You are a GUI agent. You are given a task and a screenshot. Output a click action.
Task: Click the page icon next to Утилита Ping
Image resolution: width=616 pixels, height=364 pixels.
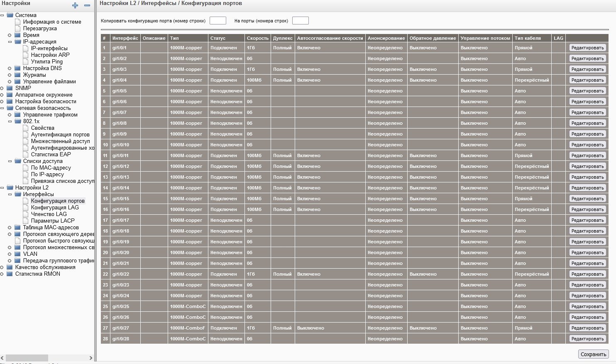tap(26, 61)
